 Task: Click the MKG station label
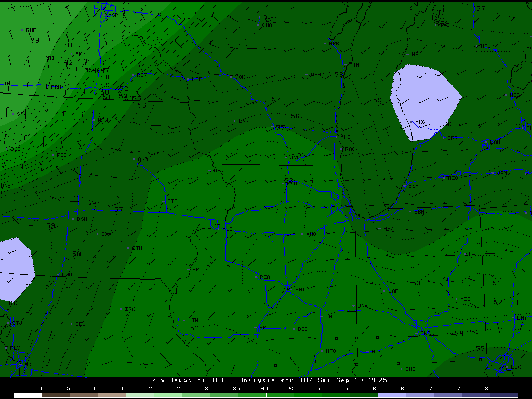click(420, 122)
